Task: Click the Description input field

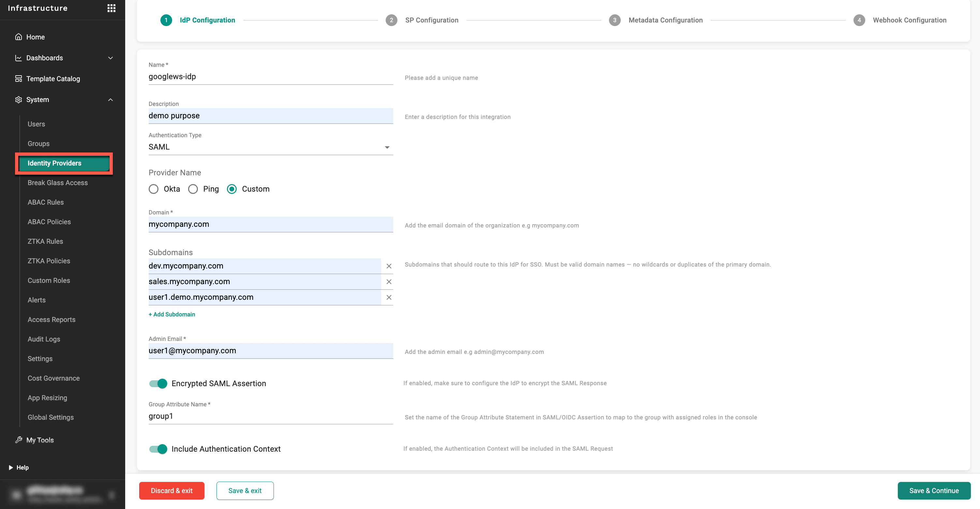Action: [x=271, y=116]
